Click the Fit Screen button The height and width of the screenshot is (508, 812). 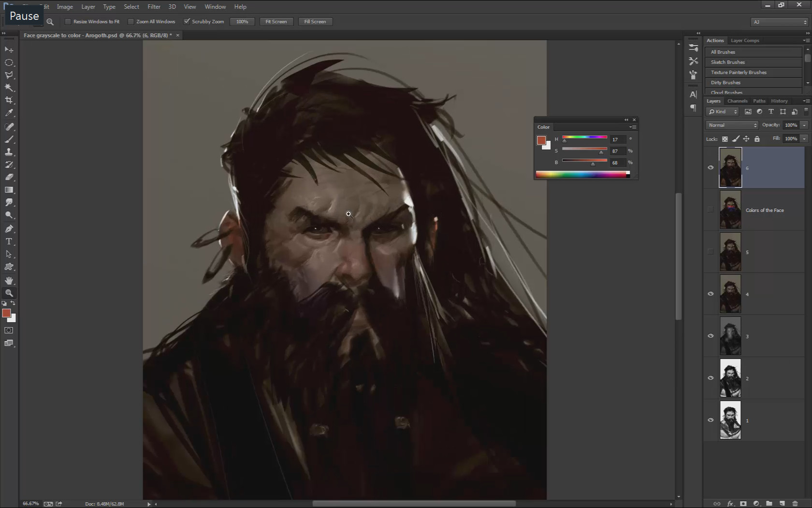pos(276,22)
